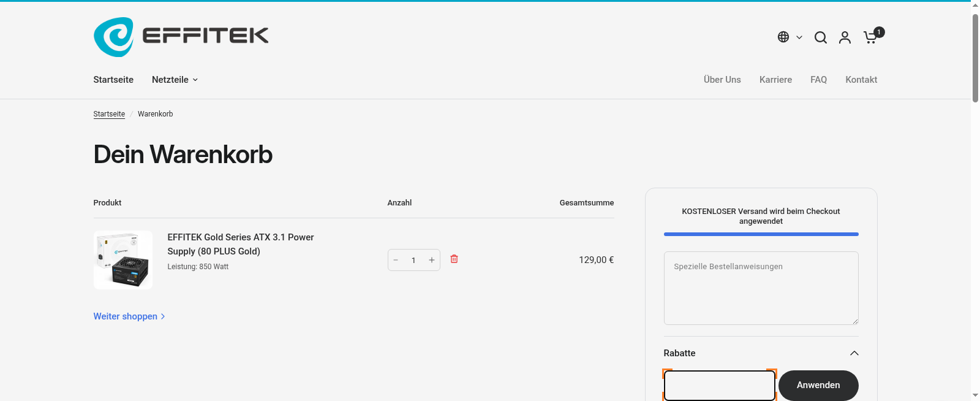Screen dimensions: 980x401
Task: Open the FAQ page
Action: click(x=818, y=80)
